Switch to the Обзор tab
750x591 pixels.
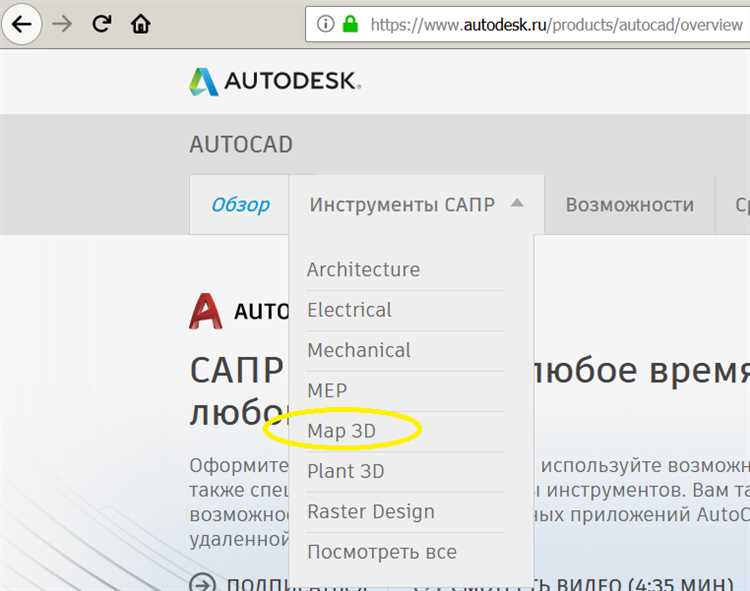point(240,205)
